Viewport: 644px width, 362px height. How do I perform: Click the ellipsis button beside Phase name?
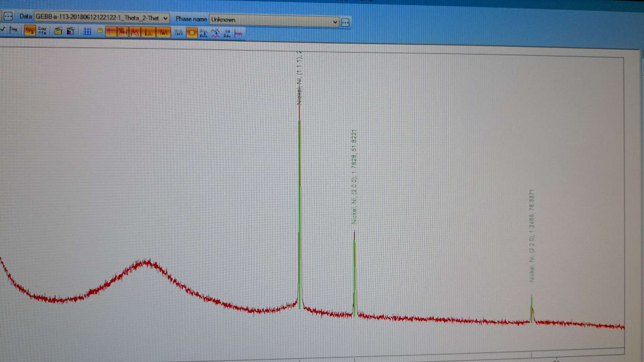pyautogui.click(x=345, y=22)
